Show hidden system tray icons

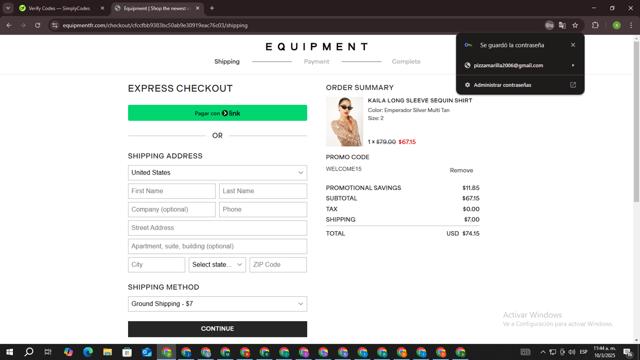[x=543, y=352]
